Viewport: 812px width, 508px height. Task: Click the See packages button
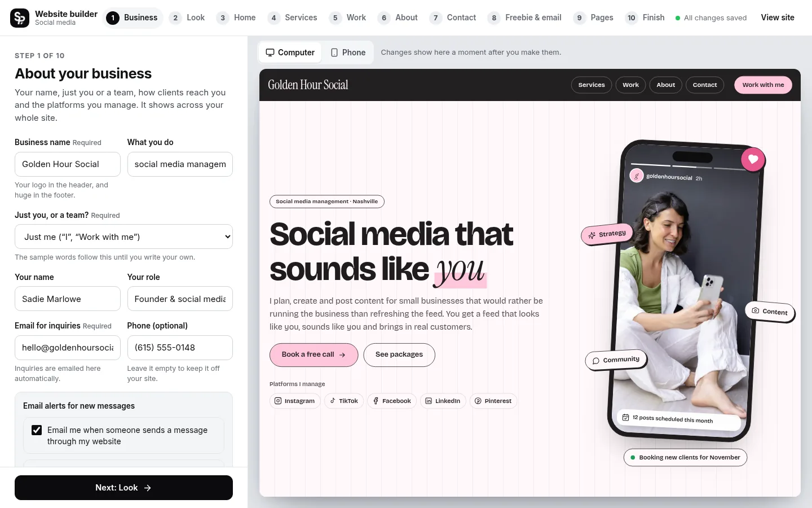(x=399, y=355)
